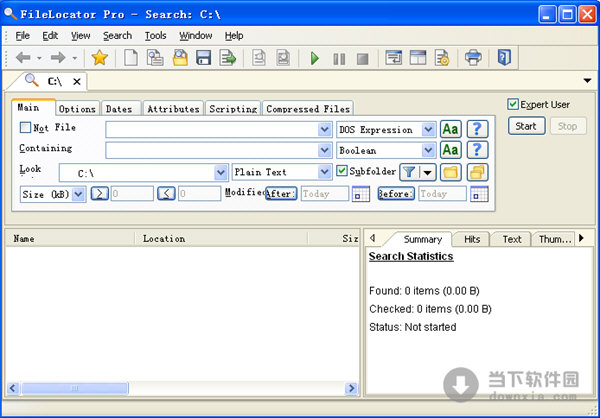Open the DOS Expression type dropdown
This screenshot has height=418, width=600.
[428, 130]
